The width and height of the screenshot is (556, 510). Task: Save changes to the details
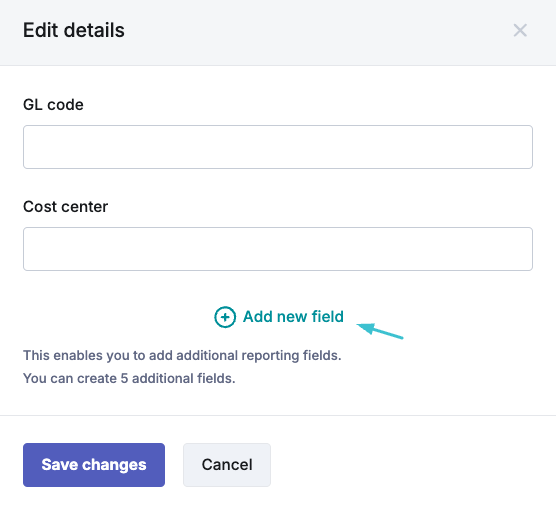tap(94, 465)
